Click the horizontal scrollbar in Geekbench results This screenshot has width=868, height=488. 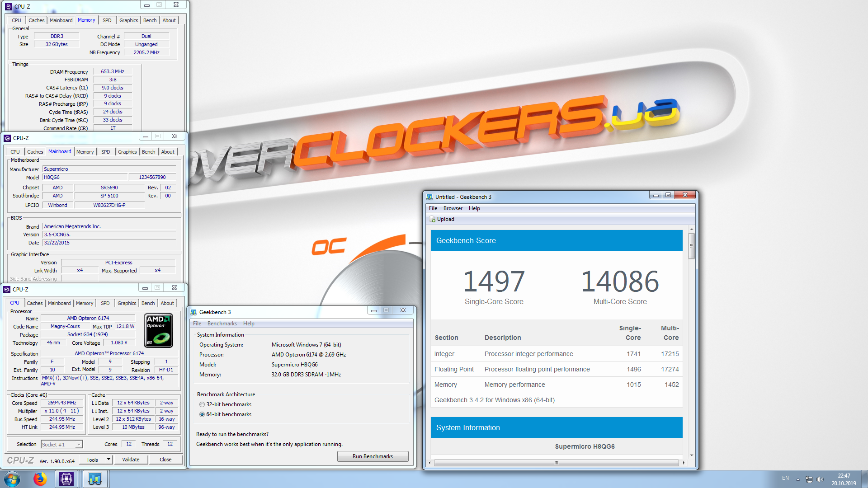[x=556, y=463]
